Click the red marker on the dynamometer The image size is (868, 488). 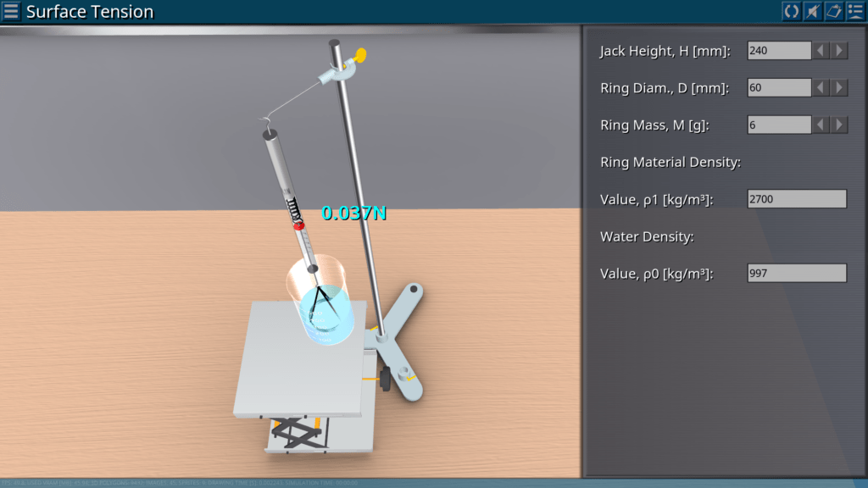coord(298,226)
